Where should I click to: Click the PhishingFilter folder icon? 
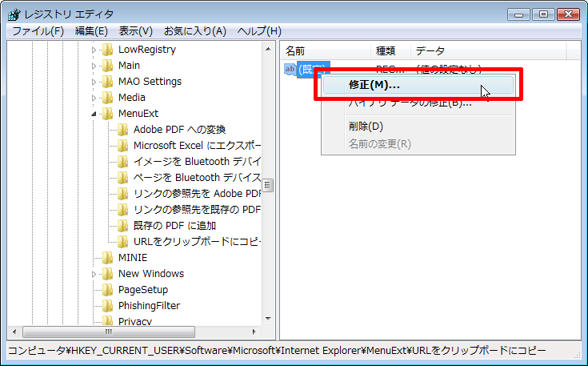pyautogui.click(x=107, y=306)
